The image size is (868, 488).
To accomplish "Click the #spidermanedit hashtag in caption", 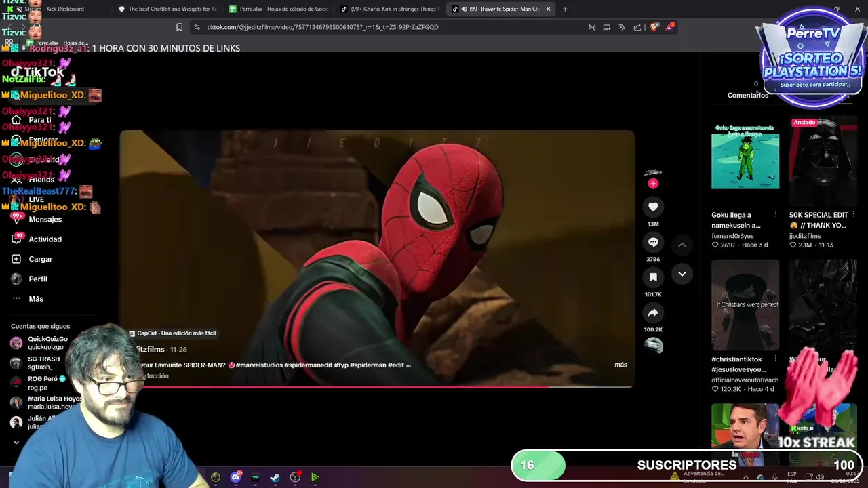I will pos(308,365).
